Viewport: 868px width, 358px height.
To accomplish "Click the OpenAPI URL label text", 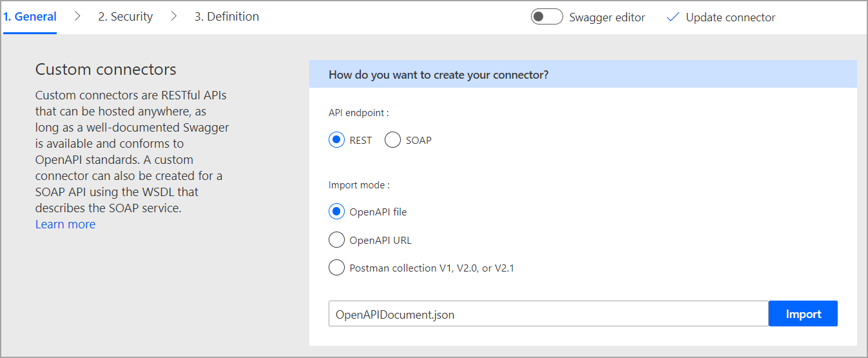I will click(380, 240).
